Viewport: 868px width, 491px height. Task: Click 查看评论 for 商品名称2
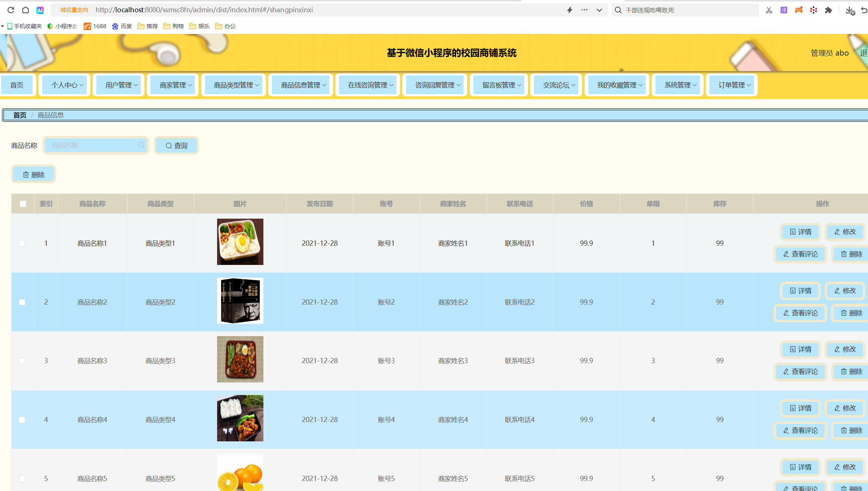(801, 313)
